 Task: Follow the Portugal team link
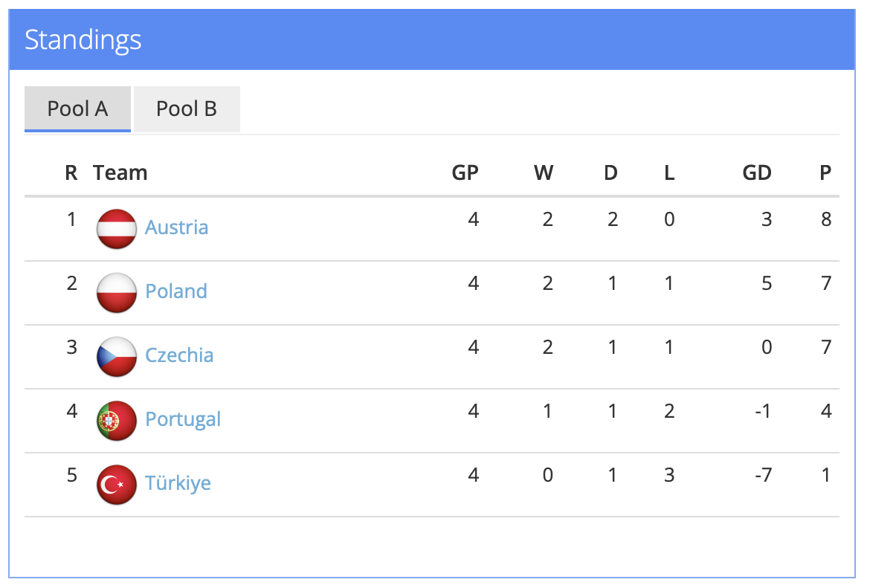tap(183, 419)
